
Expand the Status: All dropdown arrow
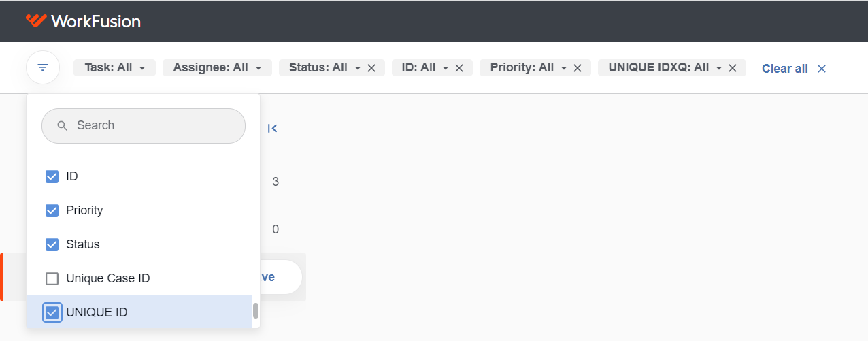click(357, 68)
